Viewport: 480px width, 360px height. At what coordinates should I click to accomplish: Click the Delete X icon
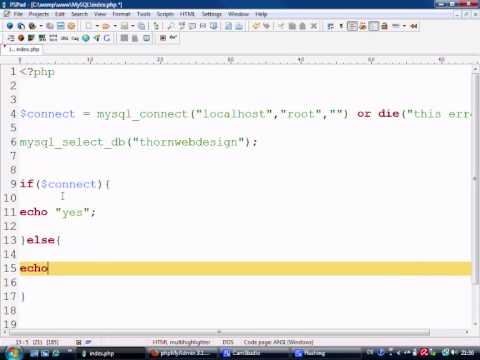pyautogui.click(x=314, y=26)
